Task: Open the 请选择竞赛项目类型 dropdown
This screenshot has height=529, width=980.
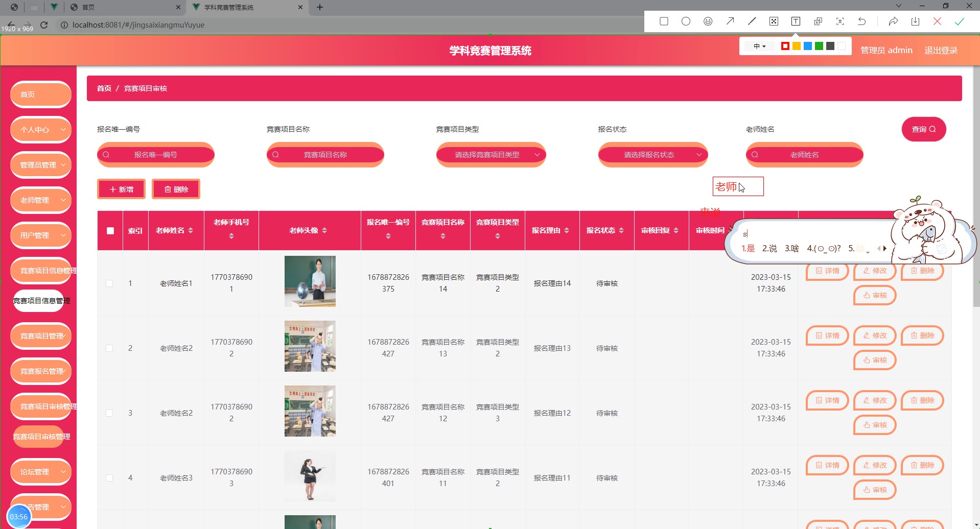Action: point(491,155)
